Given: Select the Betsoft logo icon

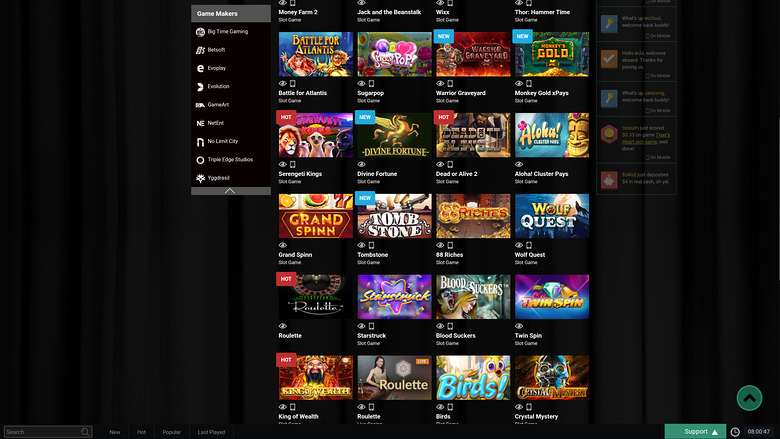Looking at the screenshot, I should (x=200, y=50).
